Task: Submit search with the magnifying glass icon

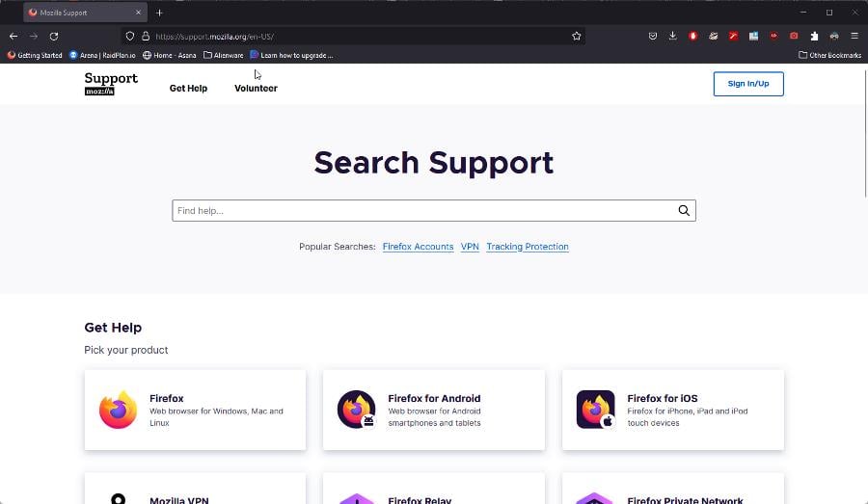Action: point(684,211)
